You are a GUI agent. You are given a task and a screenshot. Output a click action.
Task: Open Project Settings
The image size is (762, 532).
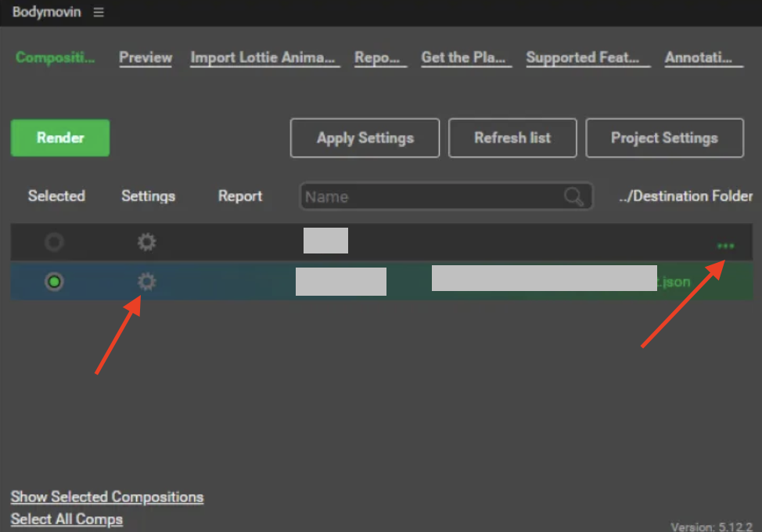(664, 138)
